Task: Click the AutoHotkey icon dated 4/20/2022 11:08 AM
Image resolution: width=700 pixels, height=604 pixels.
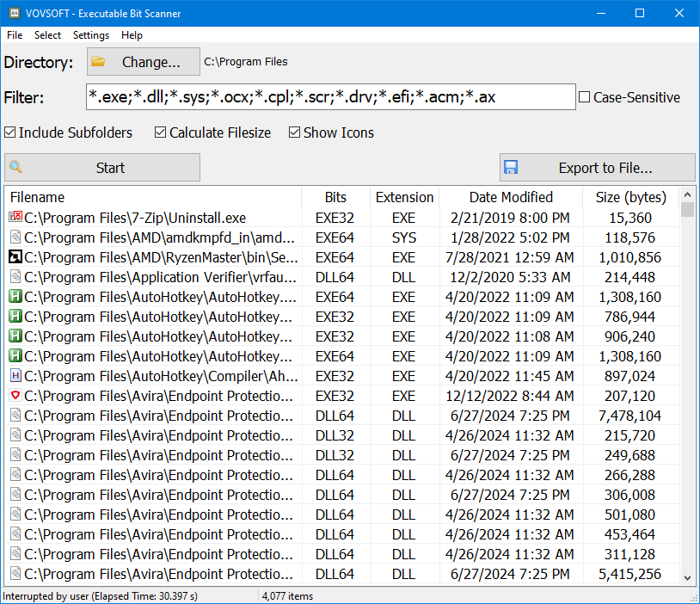Action: coord(15,336)
